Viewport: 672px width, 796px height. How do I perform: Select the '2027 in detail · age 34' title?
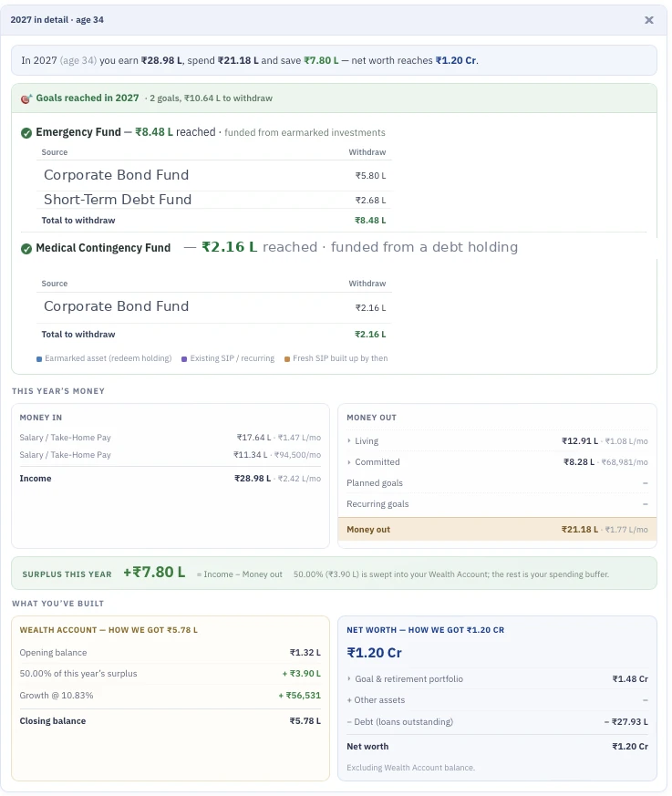tap(57, 20)
